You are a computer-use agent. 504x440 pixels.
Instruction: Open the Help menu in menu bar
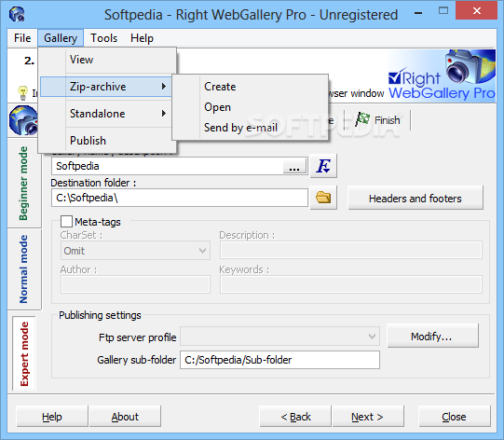point(142,38)
